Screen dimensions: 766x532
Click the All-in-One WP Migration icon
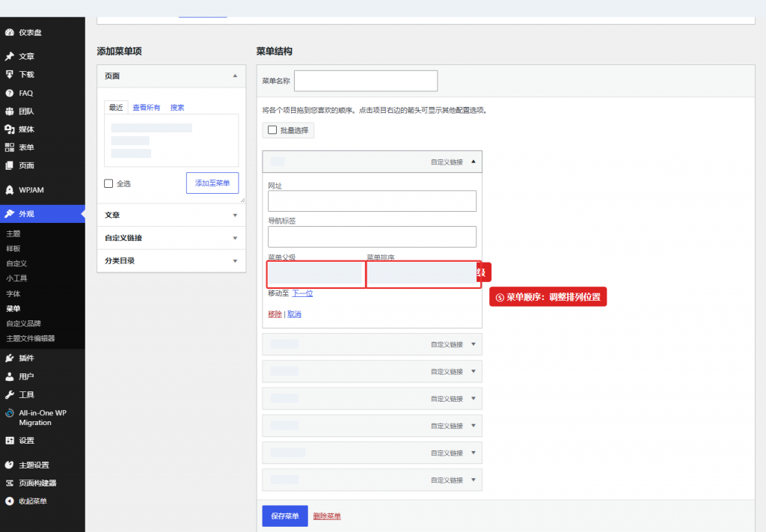click(x=9, y=413)
